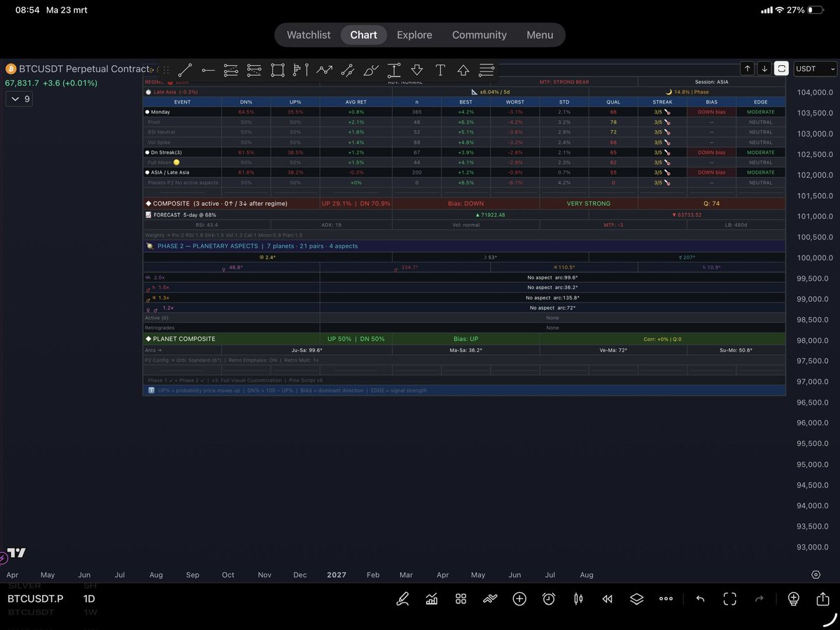Open the USDT currency dropdown
The width and height of the screenshot is (840, 630).
815,69
